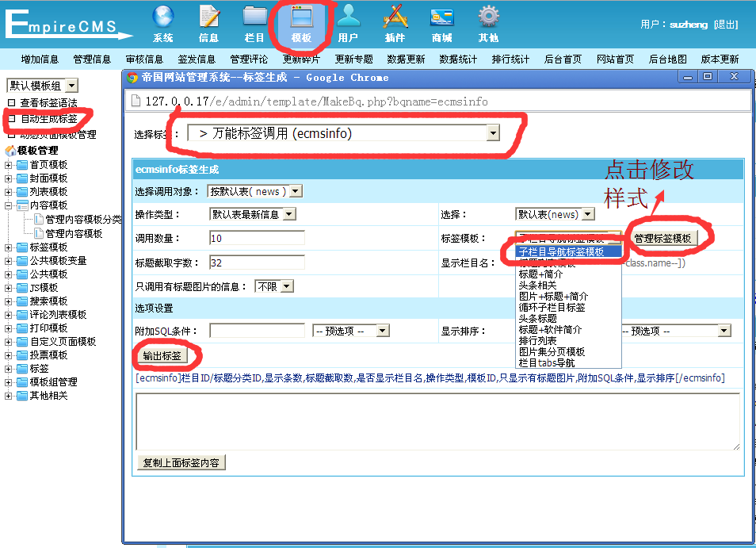Click the Chrome icon in popup title bar
Screen dimensions: 756x548
pos(132,78)
